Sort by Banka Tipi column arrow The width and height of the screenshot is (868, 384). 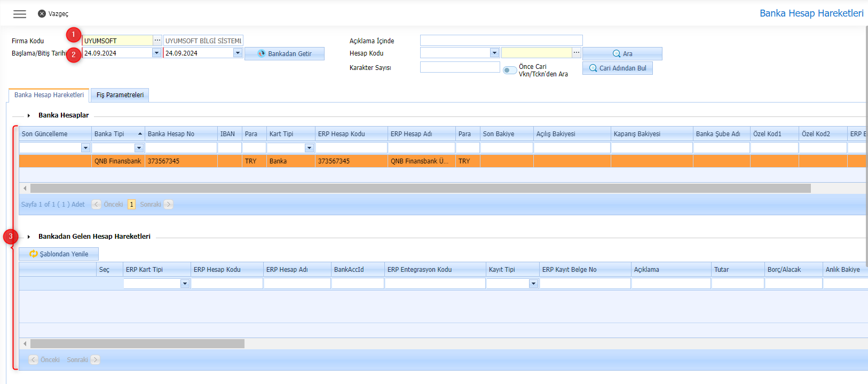pos(140,134)
